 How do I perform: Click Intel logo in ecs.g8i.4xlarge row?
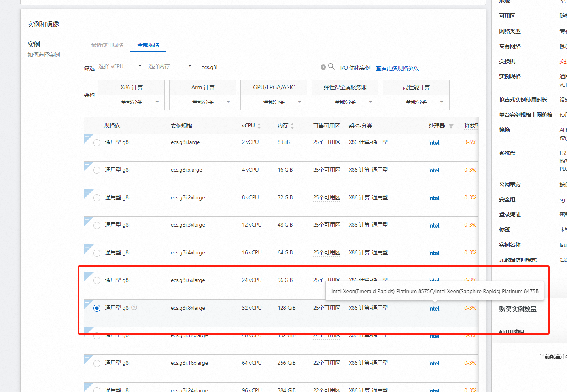[x=434, y=253]
